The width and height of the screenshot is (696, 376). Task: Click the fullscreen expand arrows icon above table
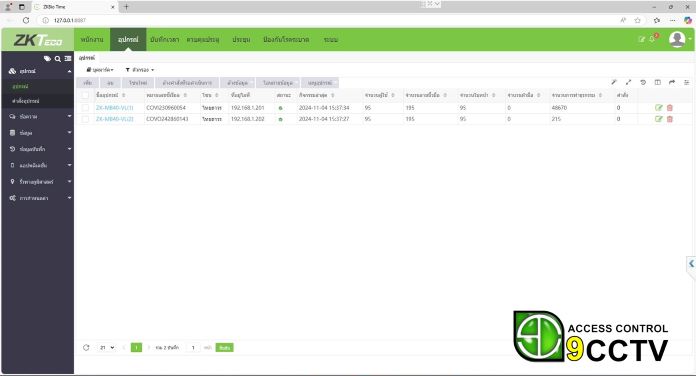(629, 83)
